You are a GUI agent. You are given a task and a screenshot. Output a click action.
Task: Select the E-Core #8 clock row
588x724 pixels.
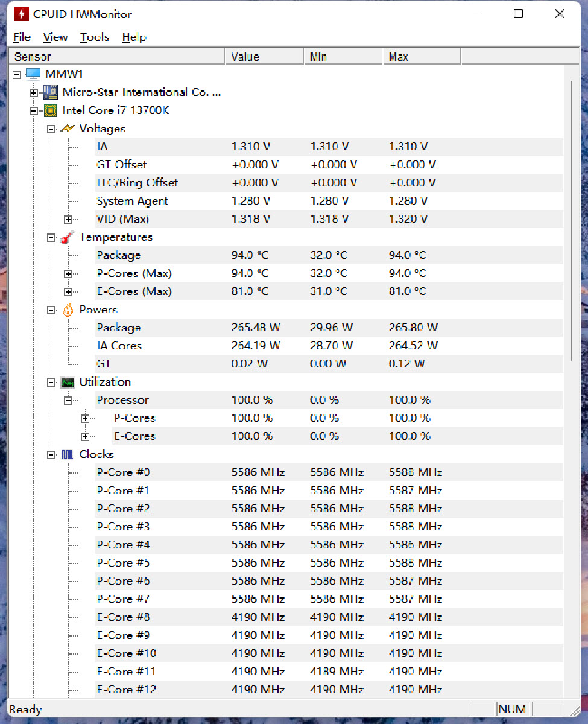coord(329,617)
